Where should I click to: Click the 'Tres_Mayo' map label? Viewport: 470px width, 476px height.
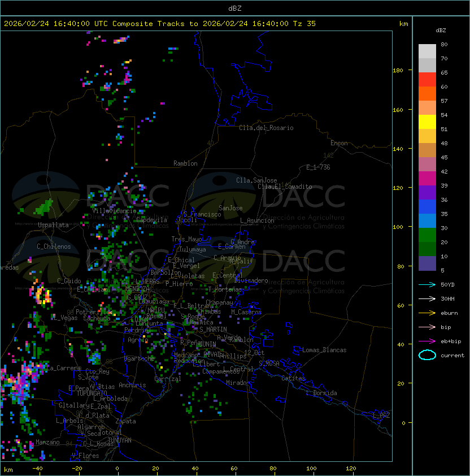[186, 239]
